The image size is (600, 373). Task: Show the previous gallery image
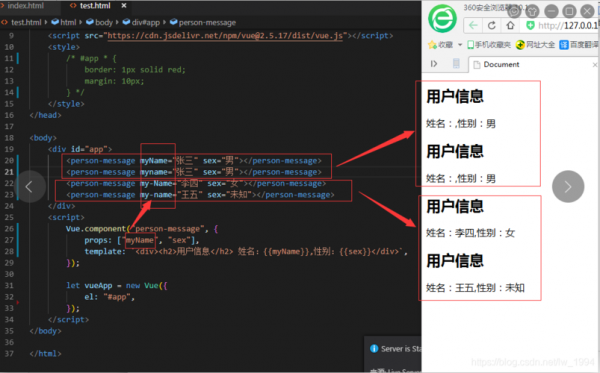click(x=29, y=187)
